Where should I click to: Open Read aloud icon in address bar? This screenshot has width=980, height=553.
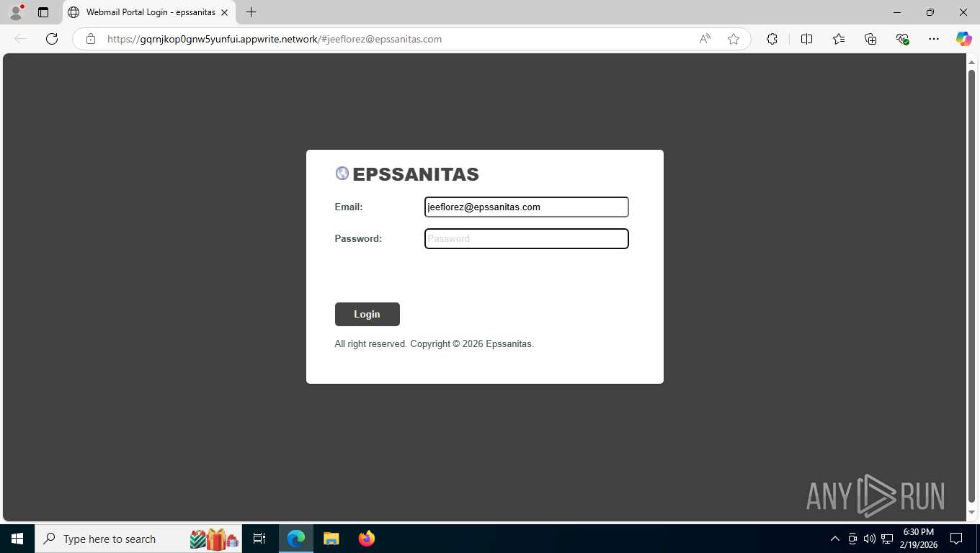click(705, 39)
